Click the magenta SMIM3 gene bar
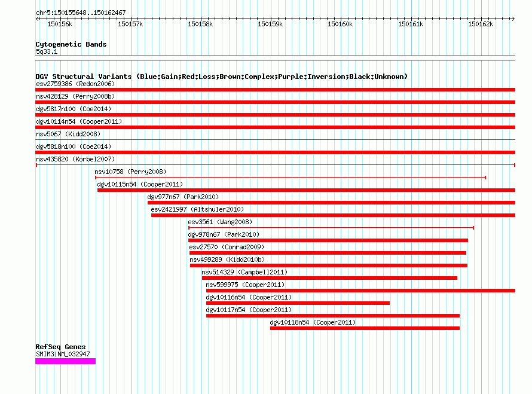Viewport: 532px width, 394px height. coord(66,361)
